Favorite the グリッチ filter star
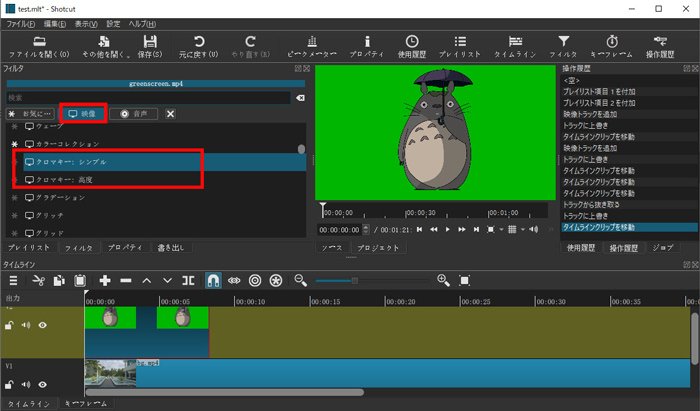700x411 pixels. pyautogui.click(x=14, y=216)
